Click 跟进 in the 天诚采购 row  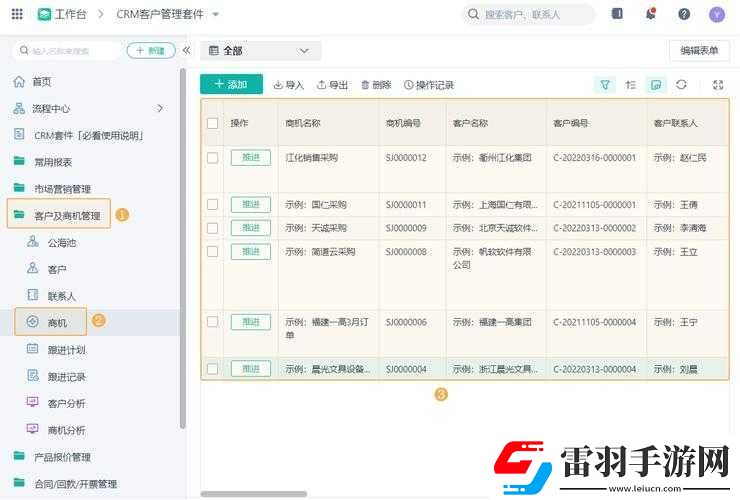[x=251, y=228]
